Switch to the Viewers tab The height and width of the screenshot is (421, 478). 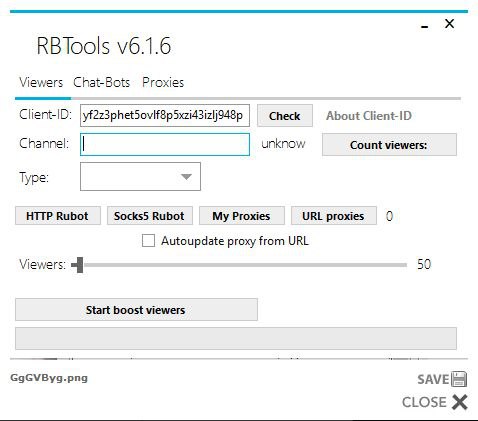pos(41,82)
